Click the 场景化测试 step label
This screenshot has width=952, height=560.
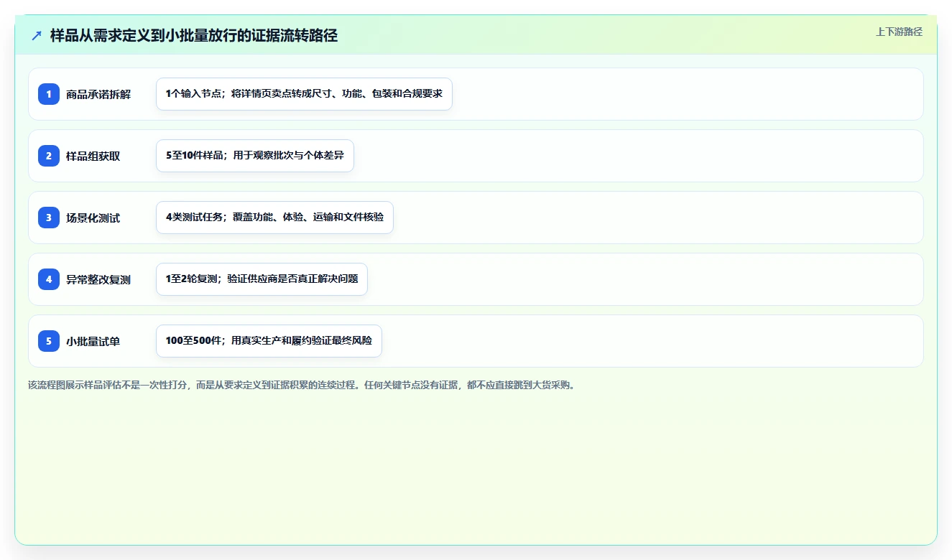tap(93, 218)
